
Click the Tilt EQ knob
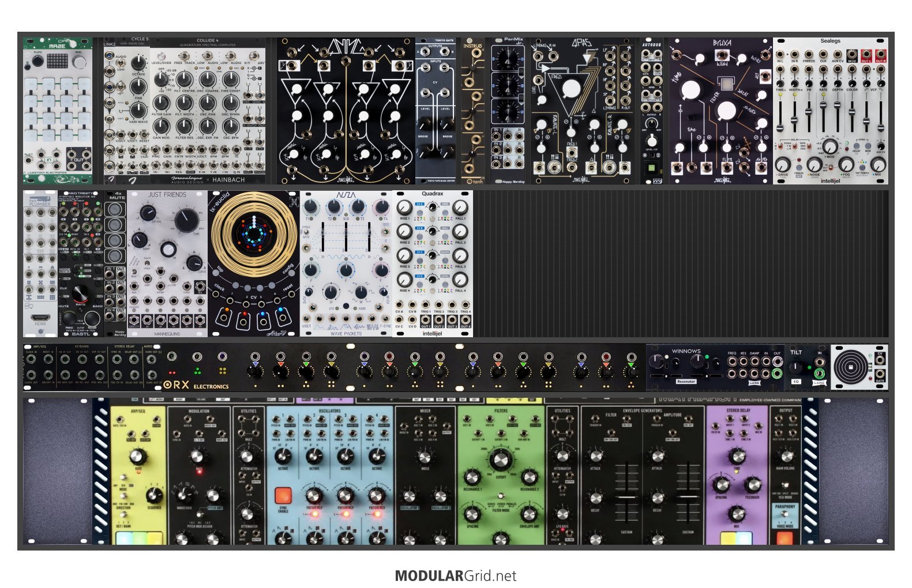[796, 367]
